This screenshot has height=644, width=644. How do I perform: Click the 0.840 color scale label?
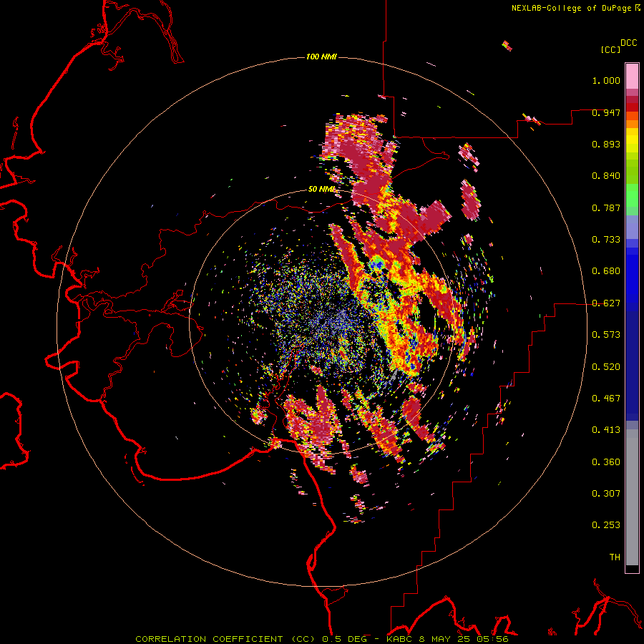[x=606, y=176]
